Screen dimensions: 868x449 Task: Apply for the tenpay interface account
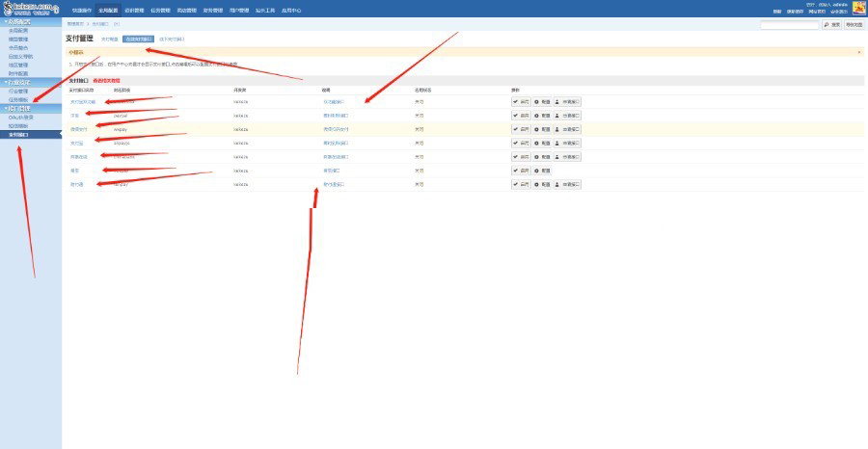(x=567, y=184)
